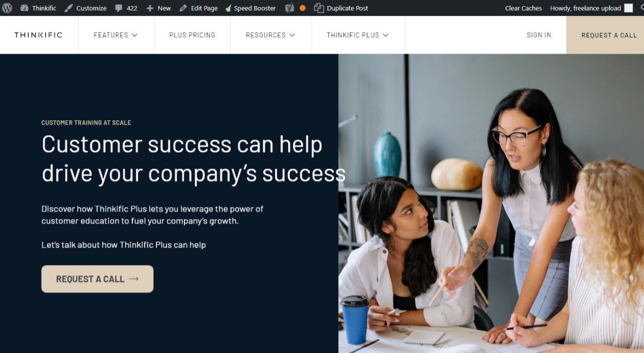Screen dimensions: 644x353
Task: Click the Thinkific logo wordmark
Action: click(x=39, y=35)
